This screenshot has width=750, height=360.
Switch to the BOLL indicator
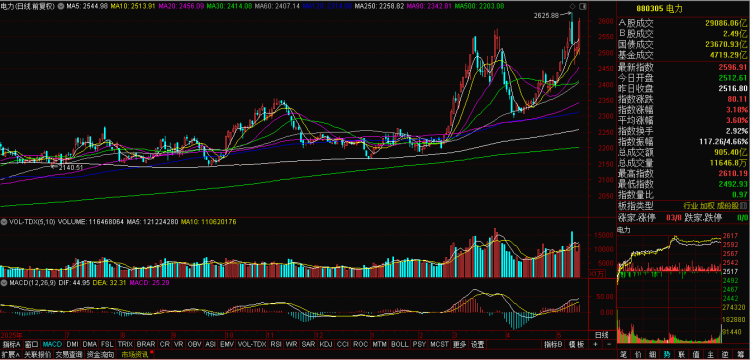[400, 344]
